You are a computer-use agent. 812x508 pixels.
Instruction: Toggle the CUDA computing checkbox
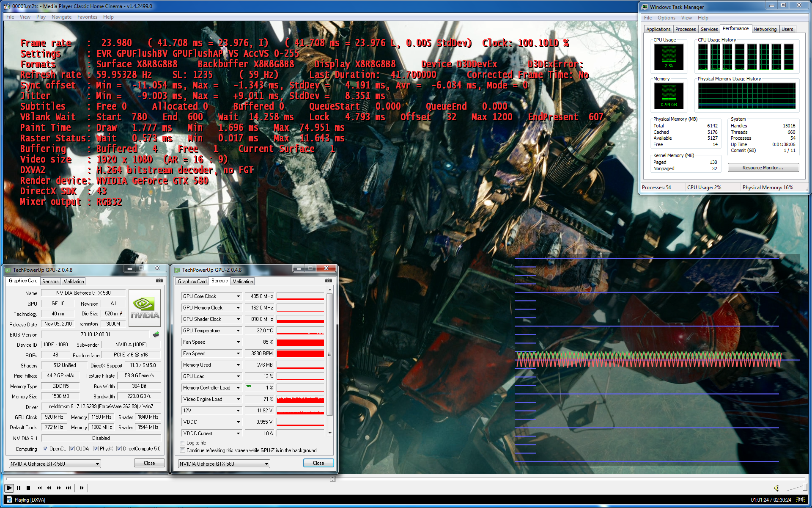click(72, 449)
